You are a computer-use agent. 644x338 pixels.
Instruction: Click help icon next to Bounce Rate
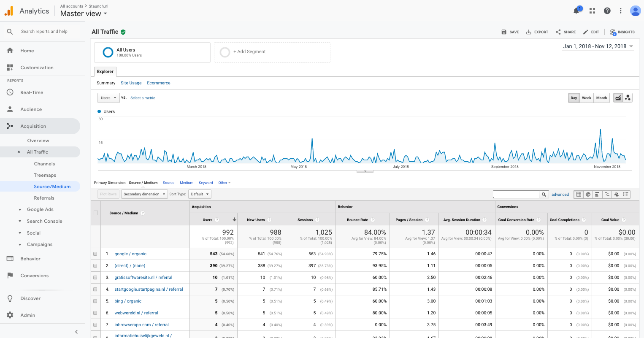click(x=373, y=220)
